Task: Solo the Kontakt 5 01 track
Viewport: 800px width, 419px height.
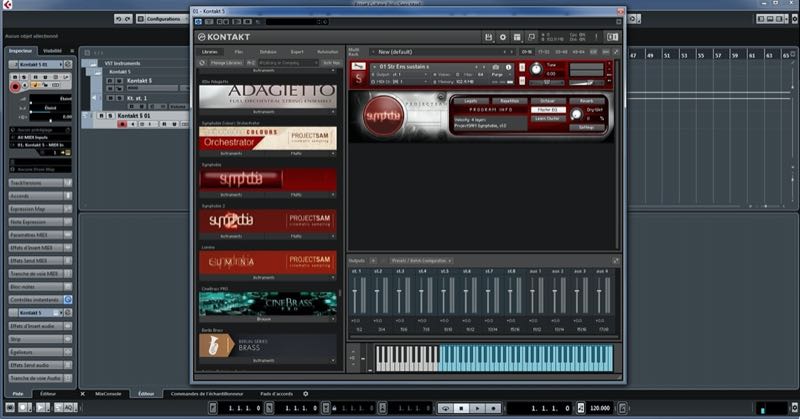Action: pos(110,116)
